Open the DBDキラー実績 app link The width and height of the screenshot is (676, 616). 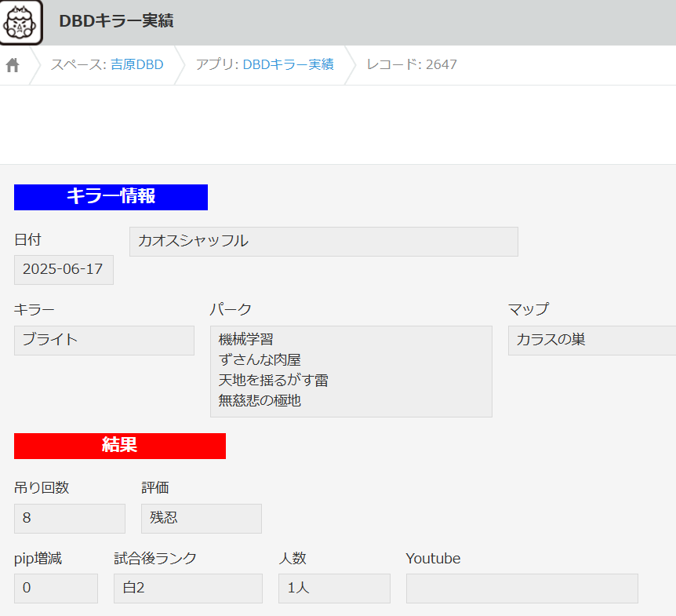[288, 64]
